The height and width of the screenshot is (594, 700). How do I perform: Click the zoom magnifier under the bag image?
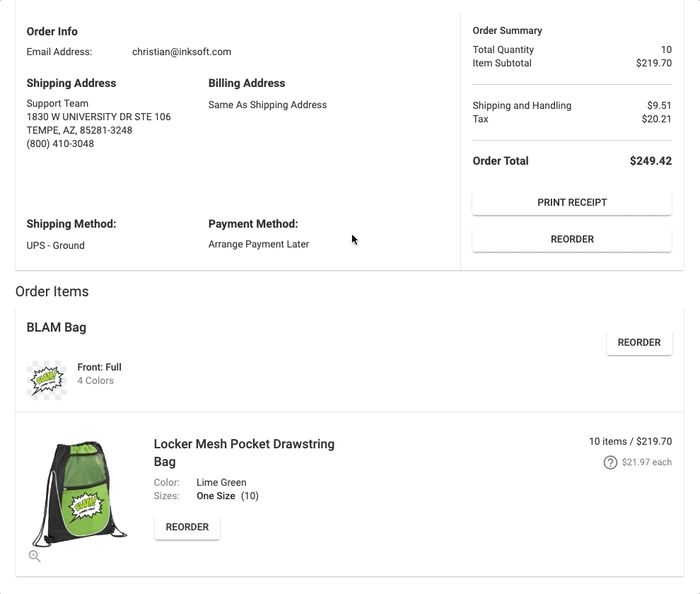point(35,557)
